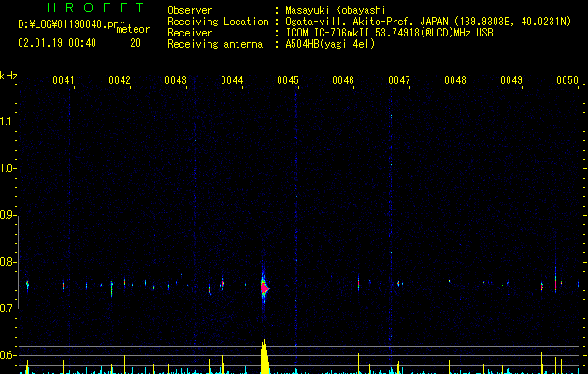This screenshot has width=588, height=374.
Task: Click the HROFFT title text
Action: tap(96, 7)
